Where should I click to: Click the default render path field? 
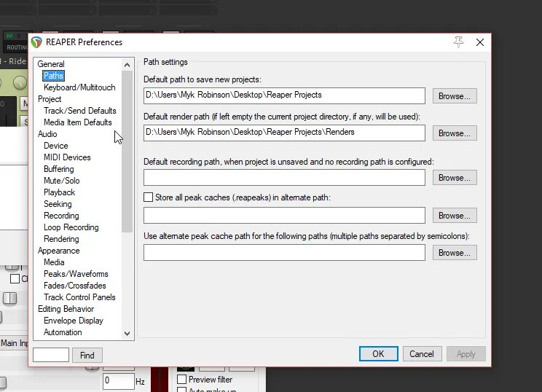[x=284, y=133]
